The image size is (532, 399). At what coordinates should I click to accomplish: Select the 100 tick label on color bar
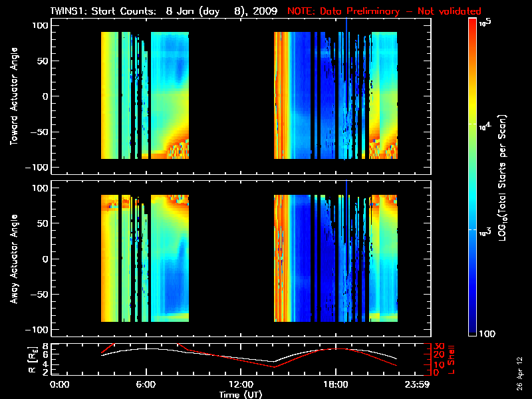coord(487,332)
